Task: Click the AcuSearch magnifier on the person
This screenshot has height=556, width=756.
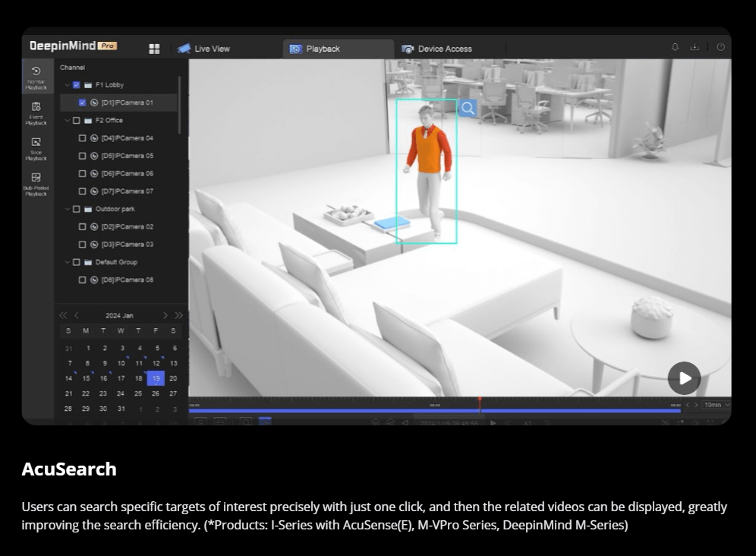Action: [468, 109]
